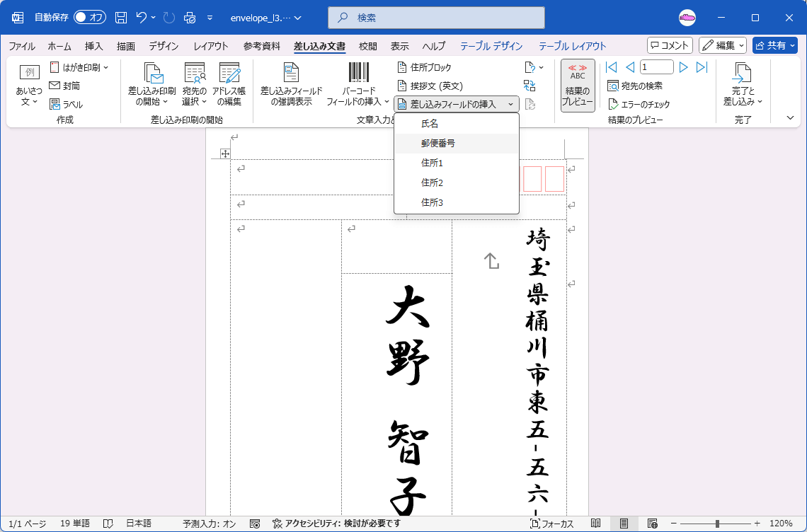Open 完了と差し込み finish and merge
Screen dimensions: 807x532
743,84
